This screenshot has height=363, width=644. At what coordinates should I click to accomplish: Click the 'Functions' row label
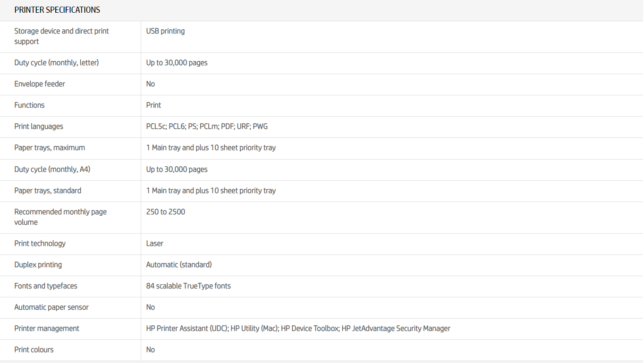[29, 105]
